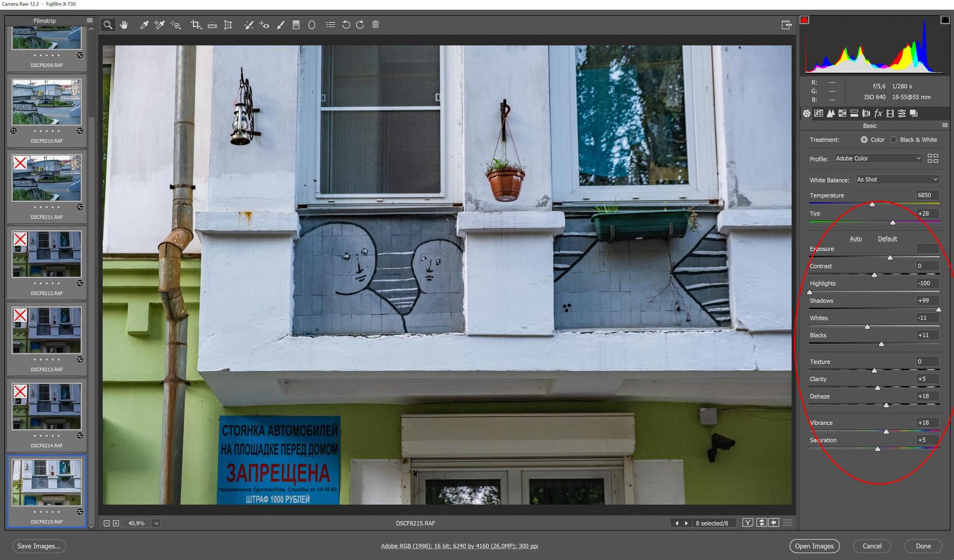The image size is (954, 560).
Task: Open the Filmstrip panel menu
Action: 89,21
